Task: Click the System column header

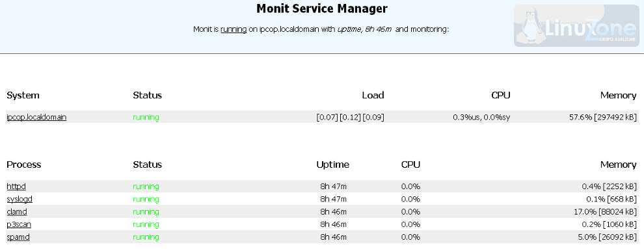Action: tap(23, 96)
